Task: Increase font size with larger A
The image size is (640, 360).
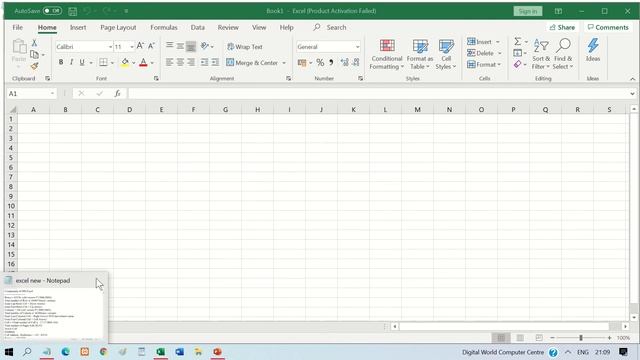Action: [140, 46]
